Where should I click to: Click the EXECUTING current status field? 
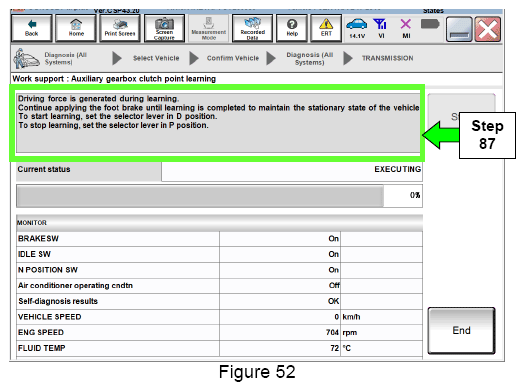tap(292, 171)
